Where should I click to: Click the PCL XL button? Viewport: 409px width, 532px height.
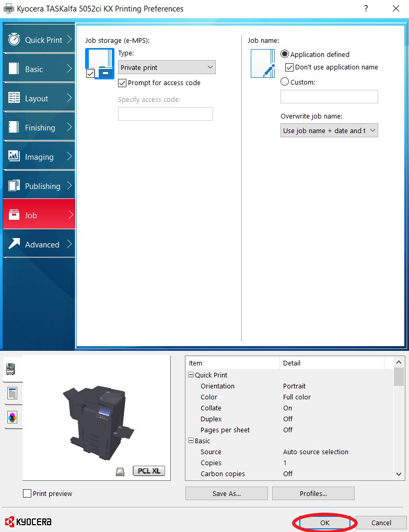coord(149,470)
